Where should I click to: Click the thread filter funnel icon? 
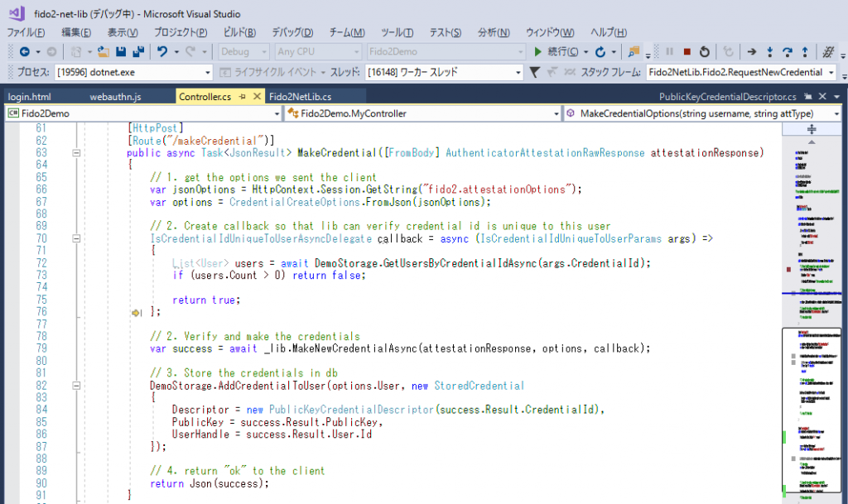(536, 72)
